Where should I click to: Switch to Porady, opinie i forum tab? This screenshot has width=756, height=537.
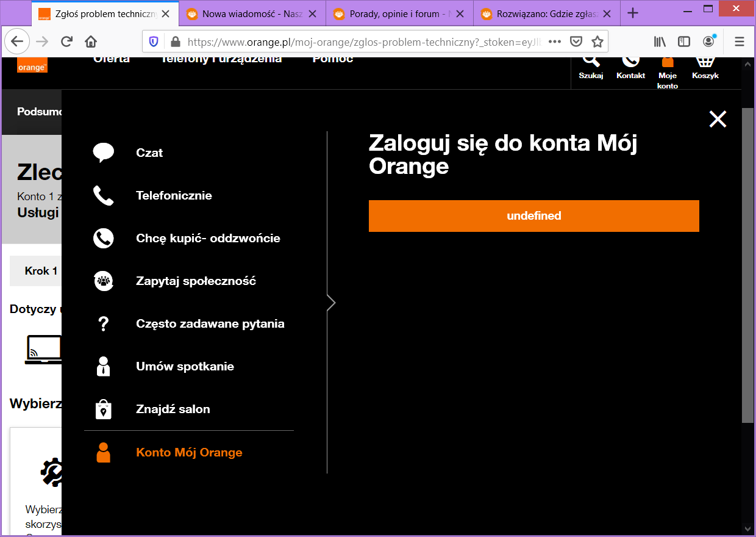tap(399, 13)
